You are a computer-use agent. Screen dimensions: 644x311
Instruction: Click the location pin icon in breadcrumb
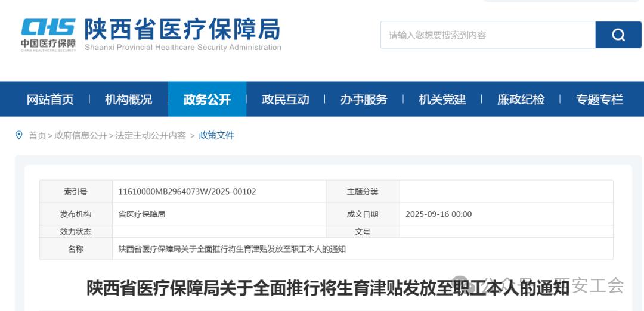(x=19, y=135)
